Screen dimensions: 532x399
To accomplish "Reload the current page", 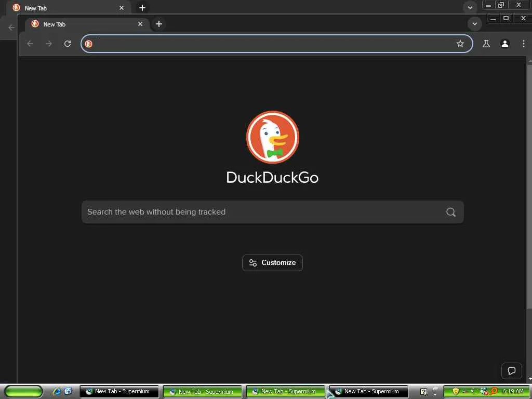I will 68,44.
